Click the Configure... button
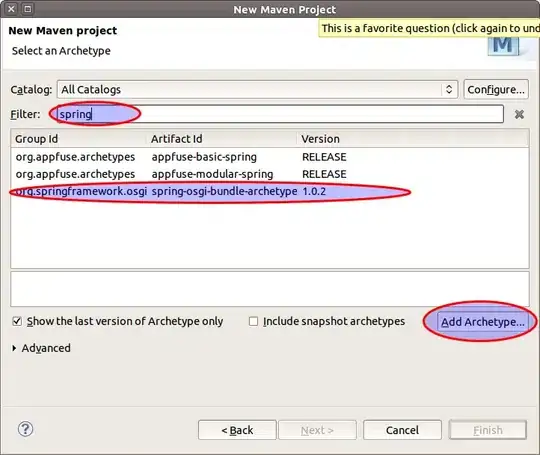This screenshot has height=455, width=540. [x=496, y=90]
